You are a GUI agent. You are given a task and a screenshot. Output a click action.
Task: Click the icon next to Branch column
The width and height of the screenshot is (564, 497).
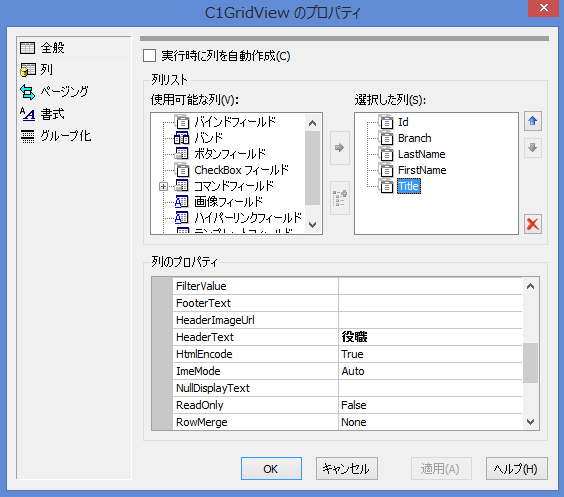(x=386, y=138)
